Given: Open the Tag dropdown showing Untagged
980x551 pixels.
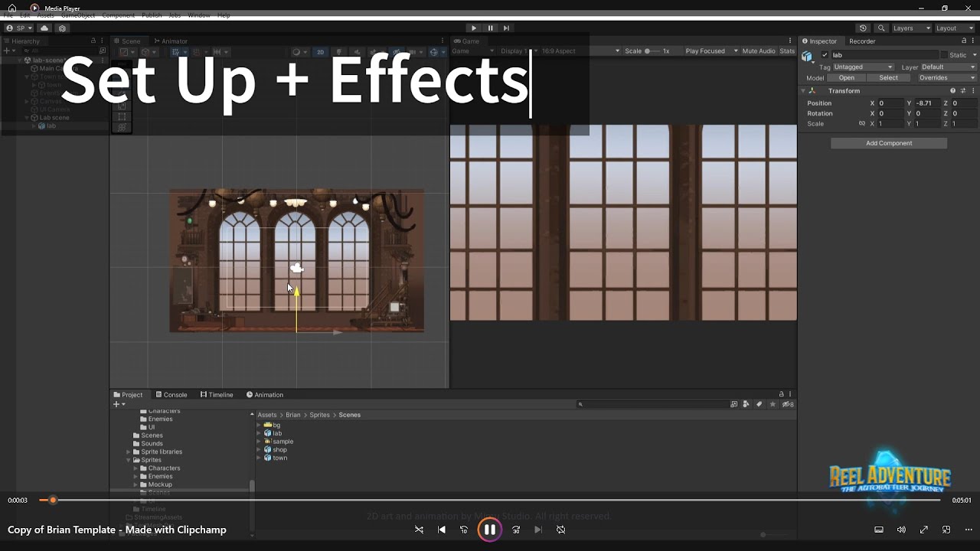Looking at the screenshot, I should (864, 67).
